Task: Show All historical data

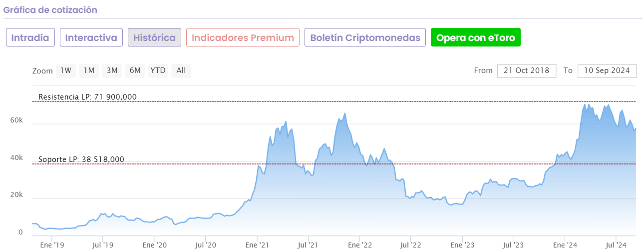Action: pyautogui.click(x=181, y=70)
